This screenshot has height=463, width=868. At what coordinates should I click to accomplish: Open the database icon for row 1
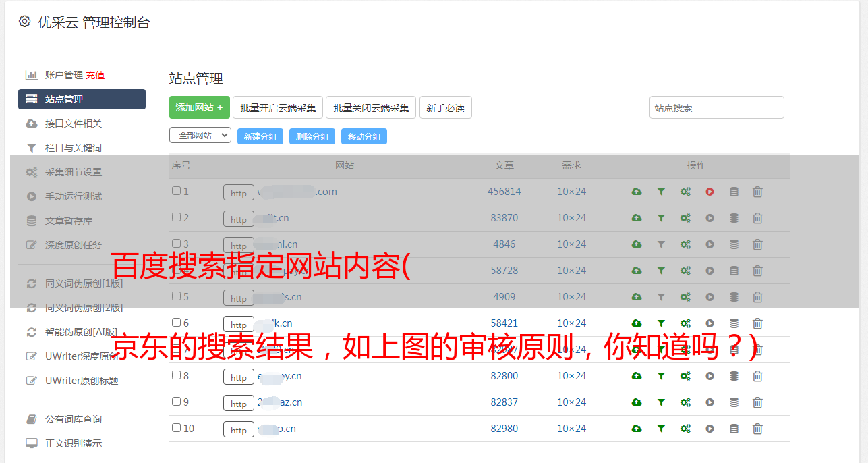click(x=734, y=192)
